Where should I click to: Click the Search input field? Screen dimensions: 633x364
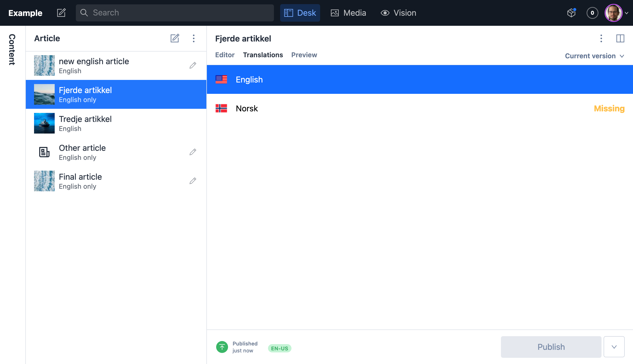click(x=175, y=13)
